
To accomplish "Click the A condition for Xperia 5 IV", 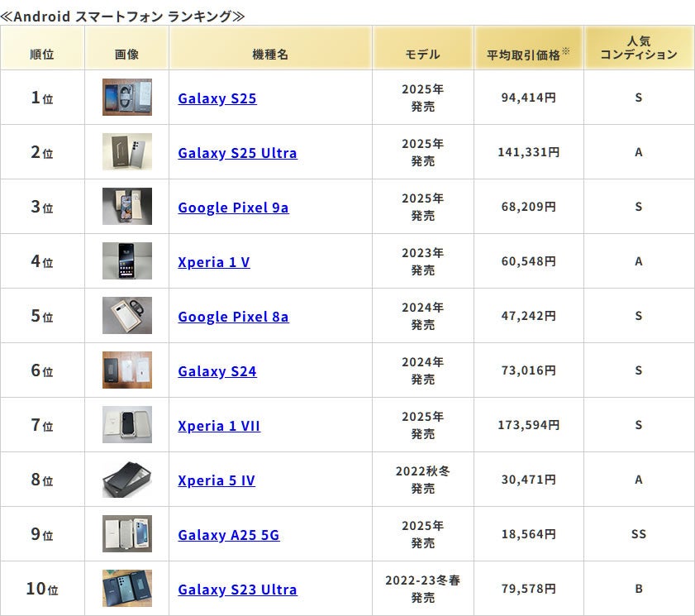I will tap(639, 480).
